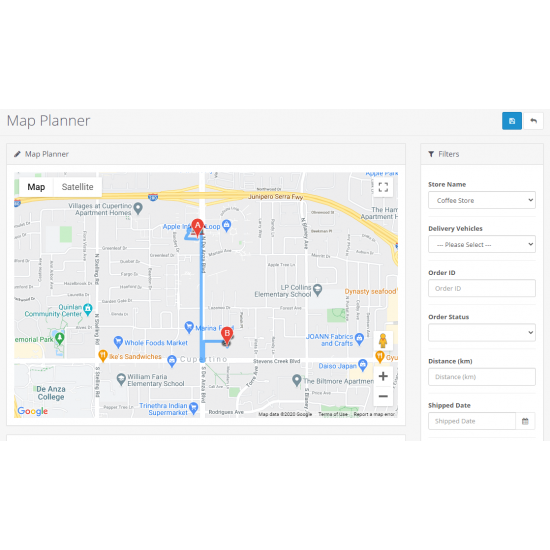Open the Terms of Use link

point(333,414)
